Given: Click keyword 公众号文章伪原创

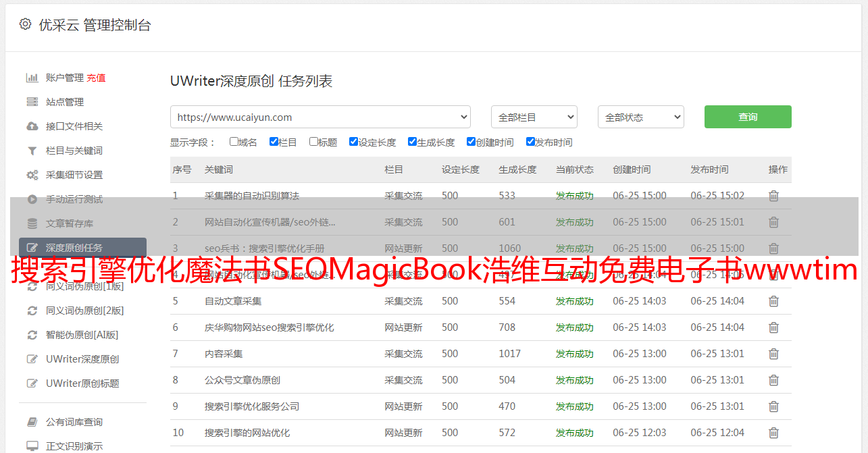Looking at the screenshot, I should 242,380.
